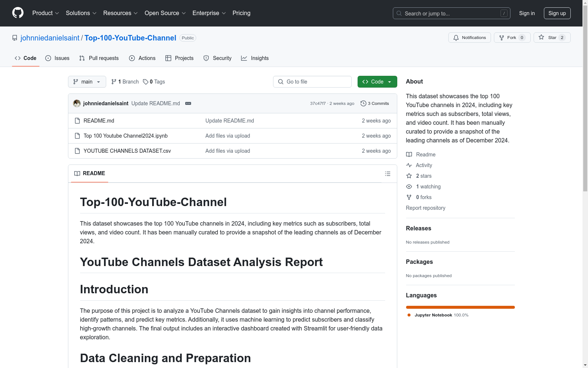Click the vertical page scrollbar
Screen dimensions: 588x368
585,98
